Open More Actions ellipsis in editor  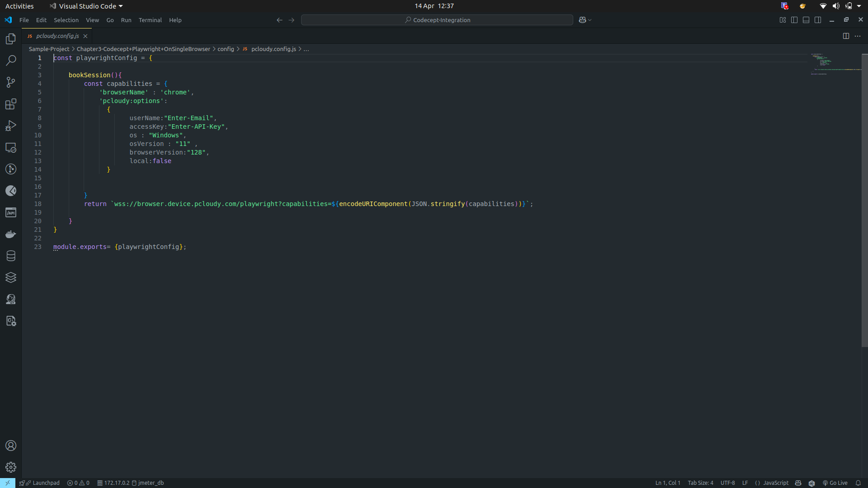click(x=858, y=36)
